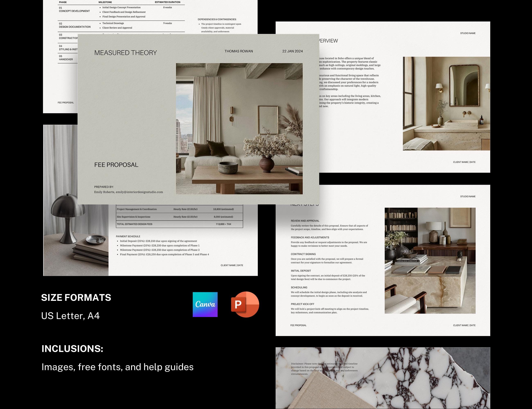Viewport: 532px width, 409px height.
Task: Select the MEASURED THEORY cover title
Action: pos(126,53)
